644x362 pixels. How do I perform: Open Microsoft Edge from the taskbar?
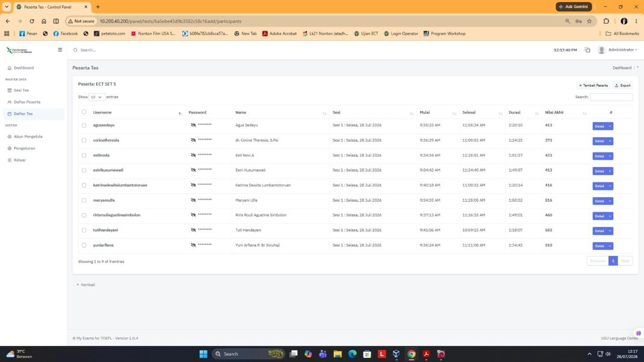[352, 354]
